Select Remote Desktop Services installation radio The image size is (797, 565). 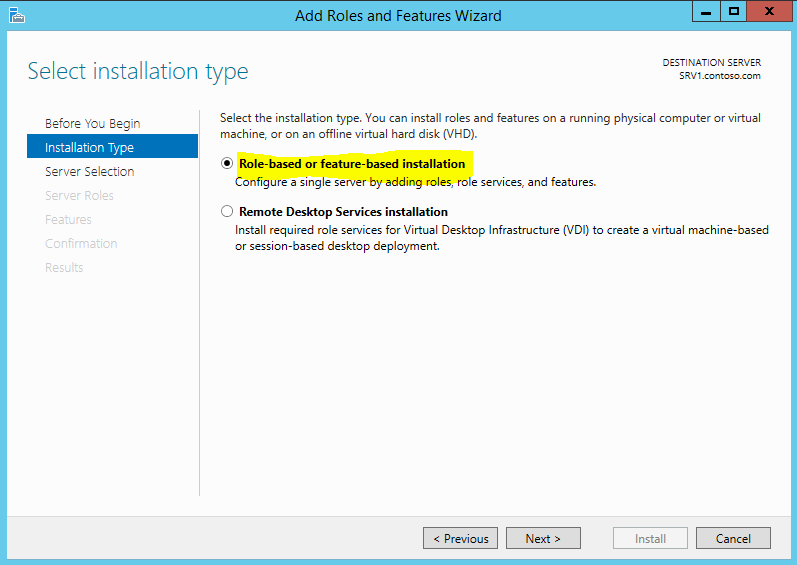227,211
